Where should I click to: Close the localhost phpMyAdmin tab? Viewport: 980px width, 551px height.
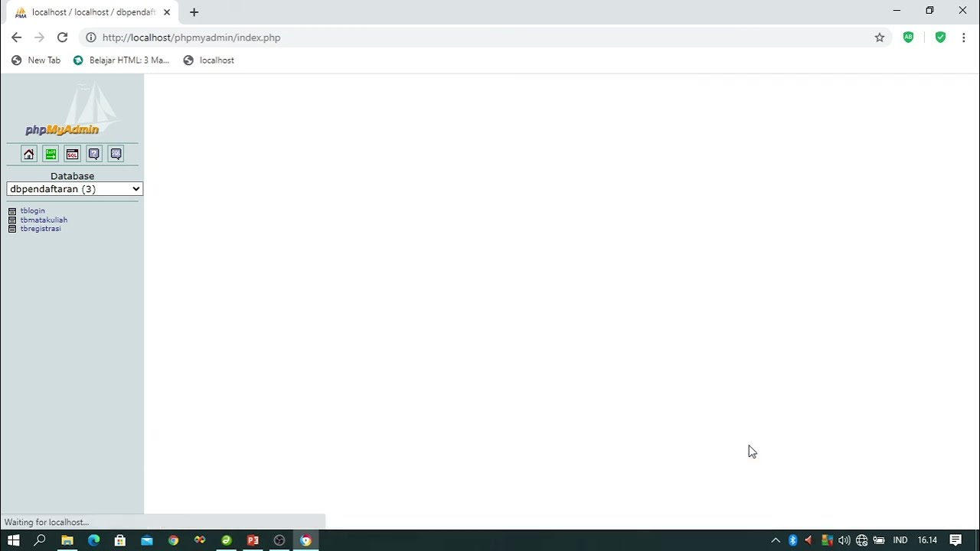[167, 12]
